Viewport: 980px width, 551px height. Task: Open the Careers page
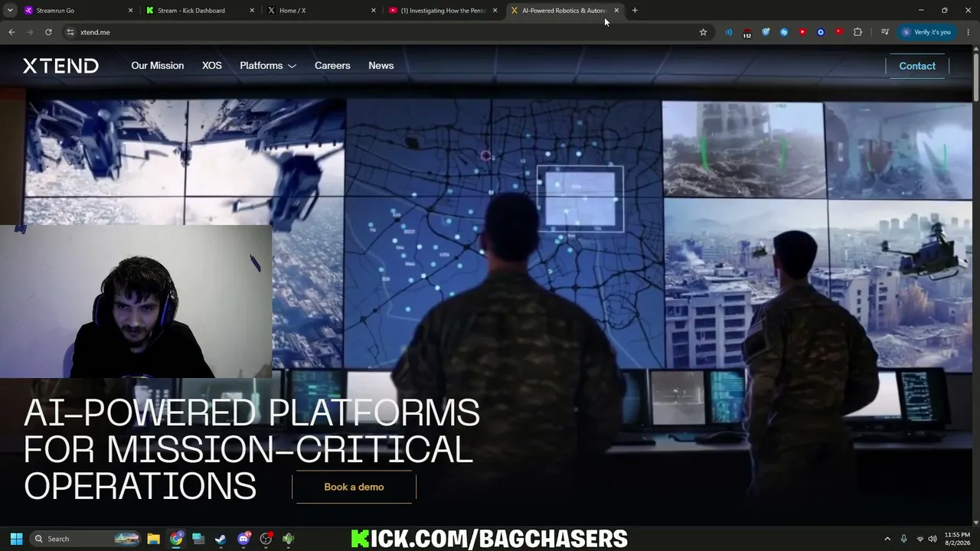[332, 66]
